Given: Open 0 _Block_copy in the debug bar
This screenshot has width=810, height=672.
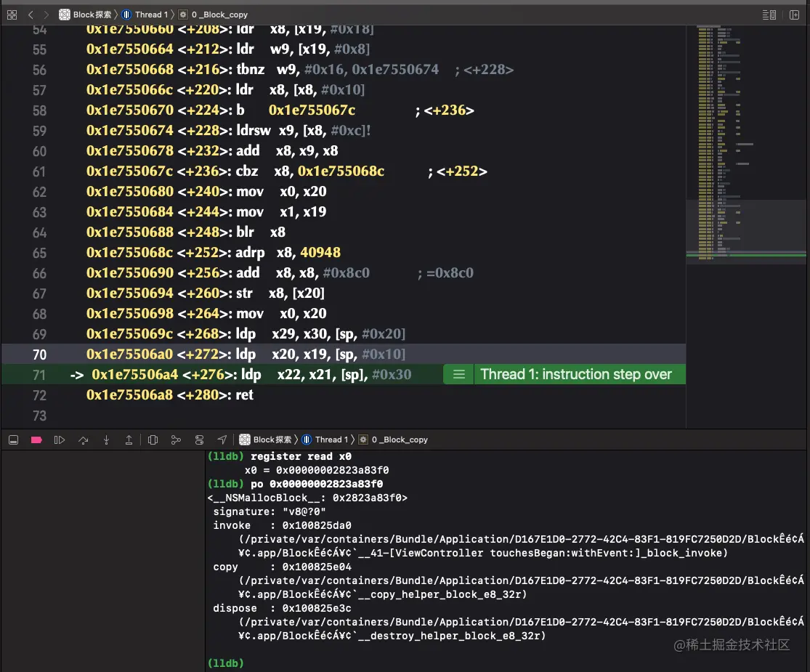Looking at the screenshot, I should click(394, 440).
